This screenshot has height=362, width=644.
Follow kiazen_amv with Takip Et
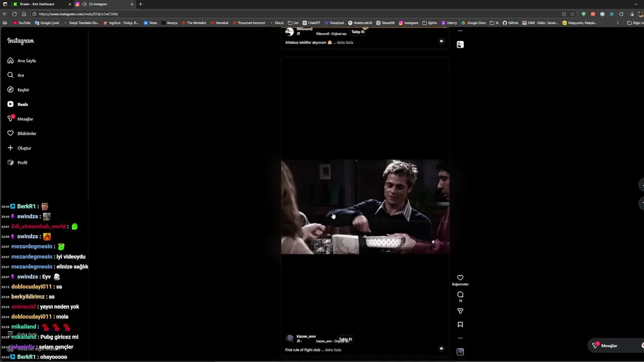[x=345, y=339]
